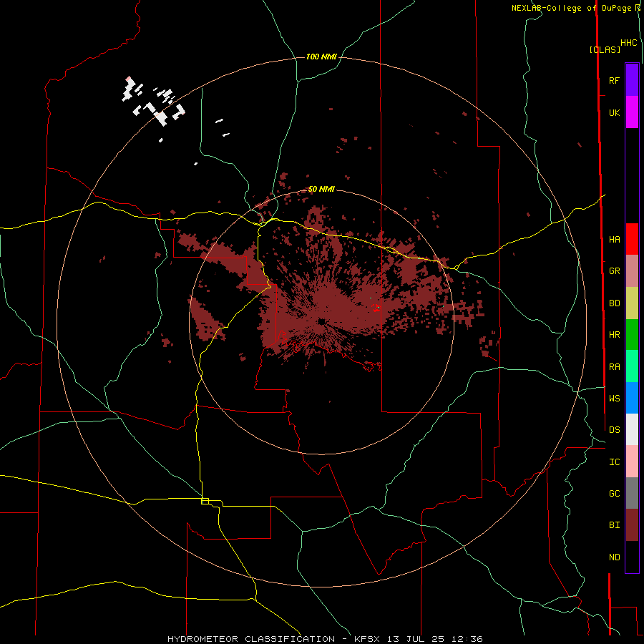Click the small red cell east of radar

coord(376,307)
